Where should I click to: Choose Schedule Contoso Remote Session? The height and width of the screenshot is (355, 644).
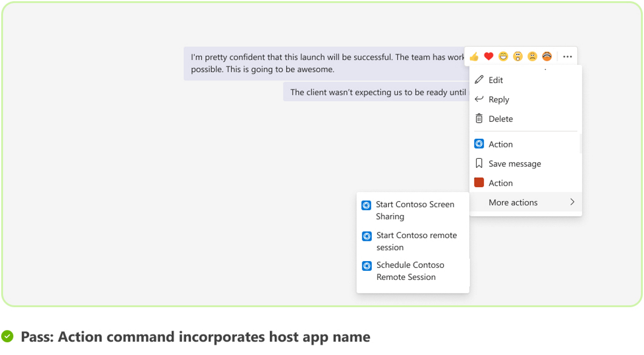click(x=410, y=271)
